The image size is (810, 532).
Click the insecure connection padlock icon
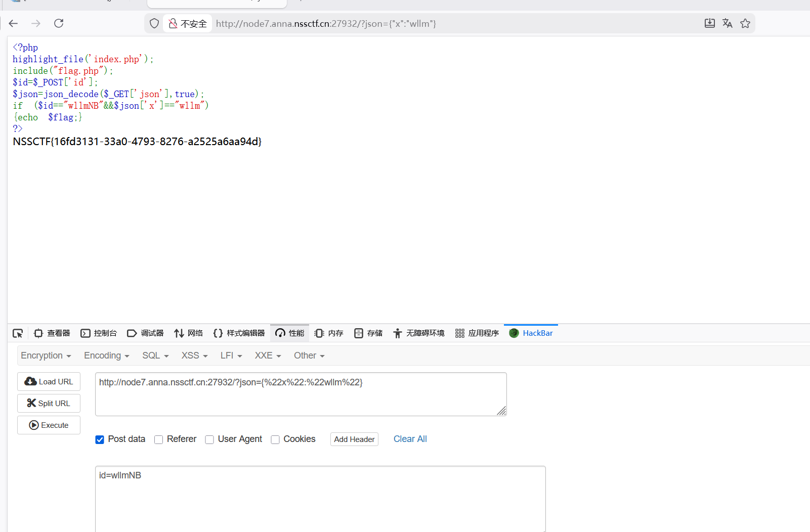click(x=173, y=23)
